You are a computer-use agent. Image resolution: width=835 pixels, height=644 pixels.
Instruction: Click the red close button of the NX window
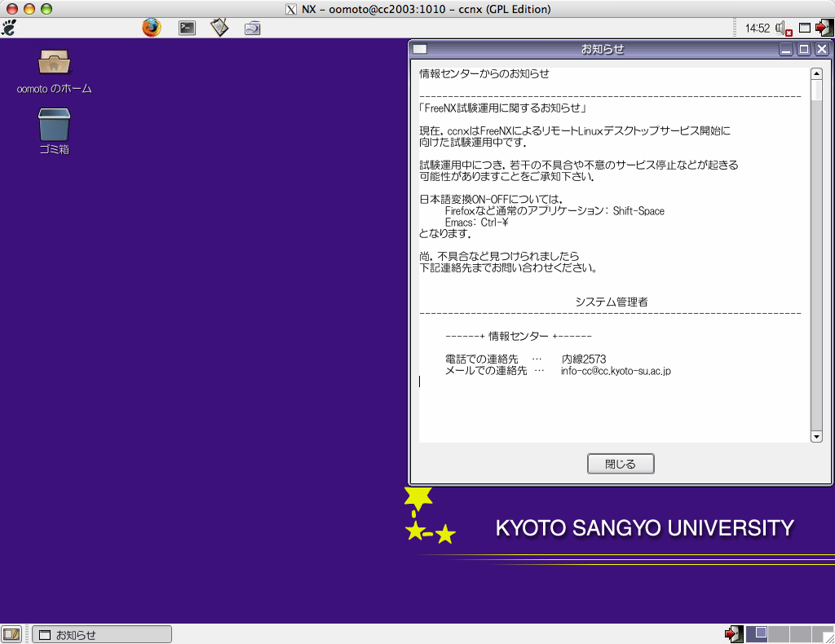pyautogui.click(x=11, y=9)
